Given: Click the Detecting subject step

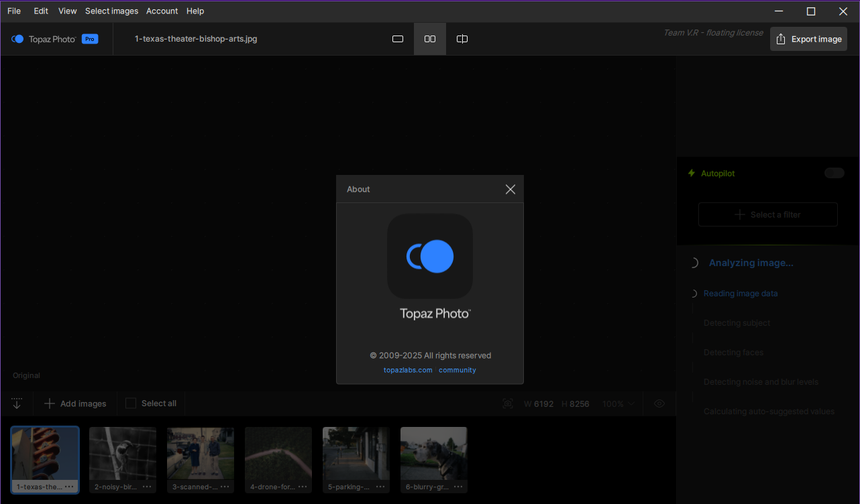Looking at the screenshot, I should tap(737, 323).
